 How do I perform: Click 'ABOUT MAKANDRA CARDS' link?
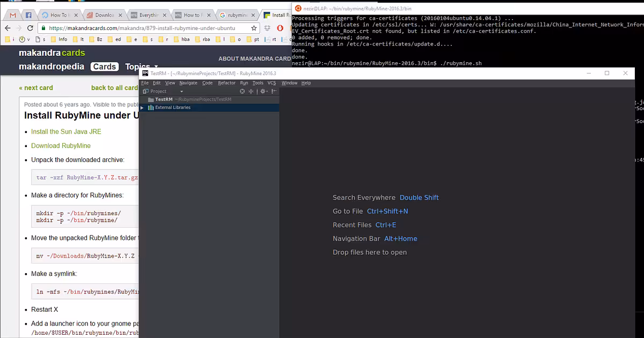pos(254,58)
